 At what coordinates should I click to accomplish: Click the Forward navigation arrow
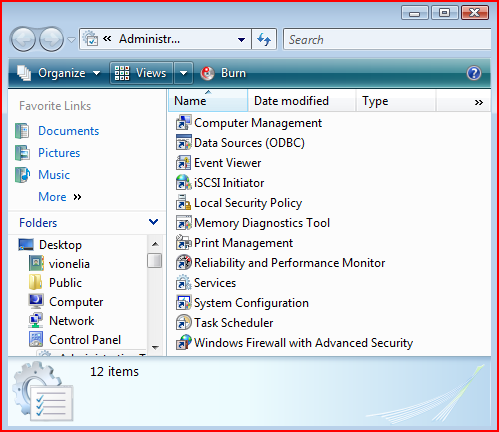51,40
